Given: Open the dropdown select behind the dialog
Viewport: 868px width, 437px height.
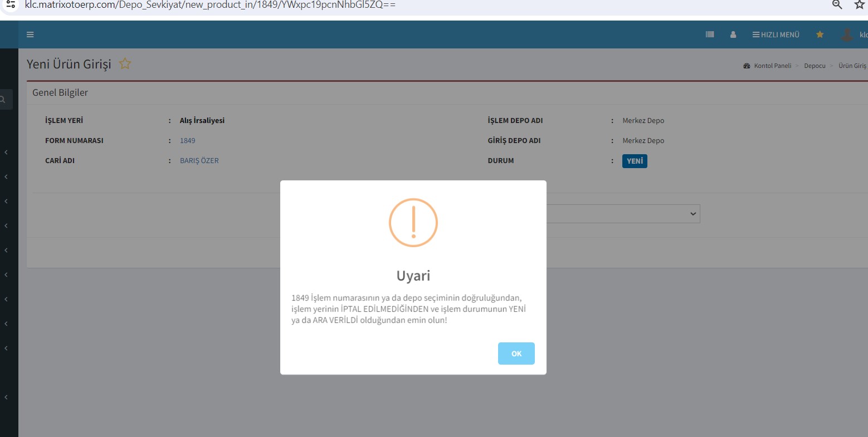Looking at the screenshot, I should point(623,214).
